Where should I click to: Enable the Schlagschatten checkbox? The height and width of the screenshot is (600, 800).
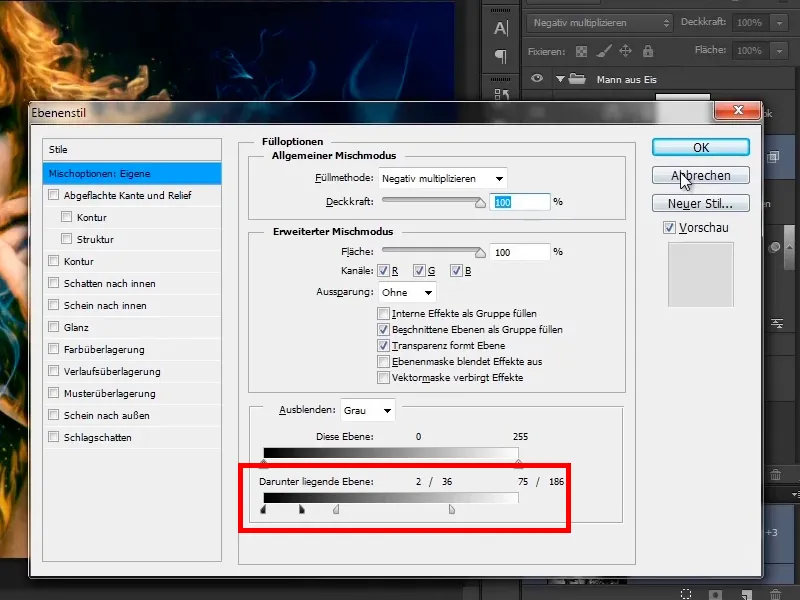[54, 437]
